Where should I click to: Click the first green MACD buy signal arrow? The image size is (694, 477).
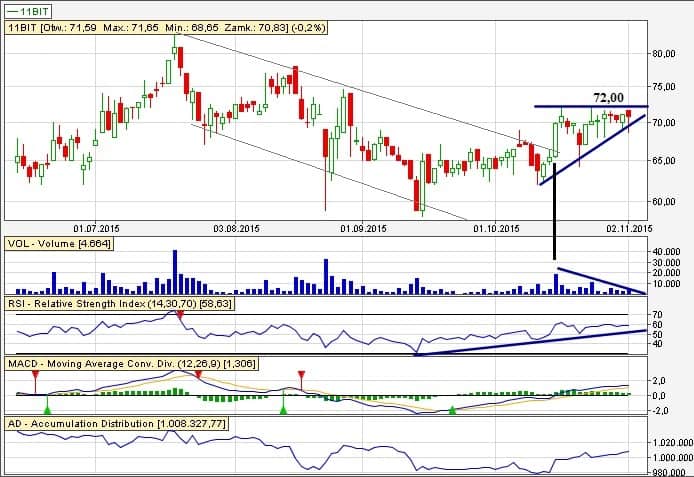coord(47,407)
